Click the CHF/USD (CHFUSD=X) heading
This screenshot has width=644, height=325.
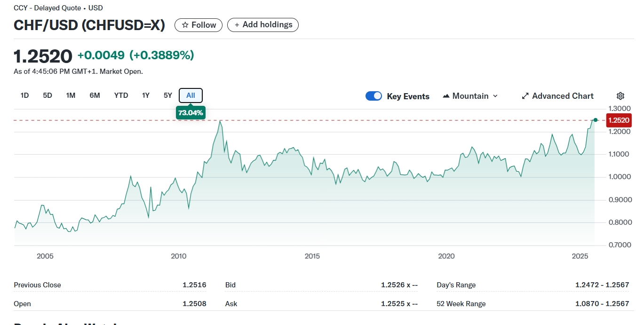(89, 25)
